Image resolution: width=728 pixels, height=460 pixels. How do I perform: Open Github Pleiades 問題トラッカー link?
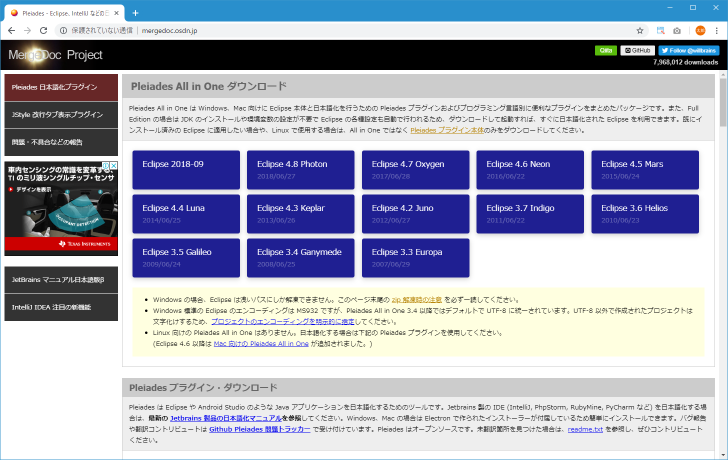click(260, 429)
